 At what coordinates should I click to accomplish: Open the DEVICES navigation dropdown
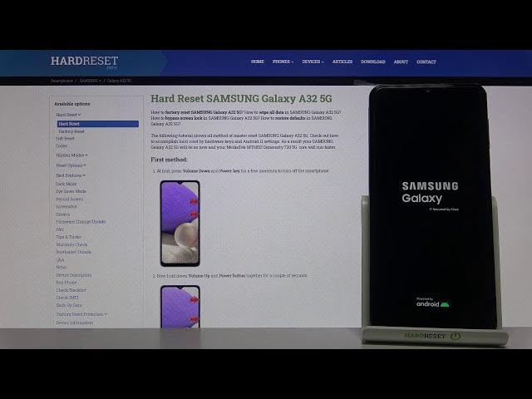[x=313, y=62]
